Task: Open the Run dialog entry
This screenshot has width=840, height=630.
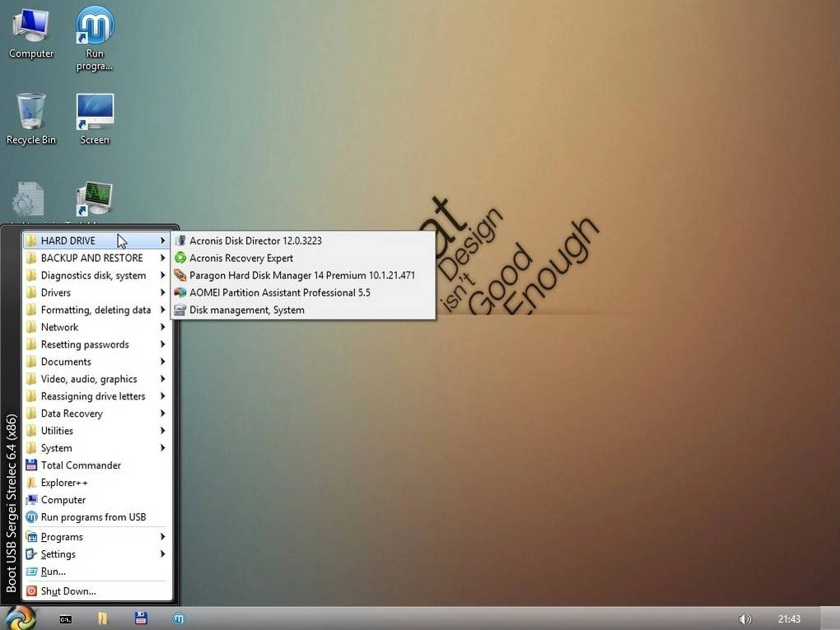Action: click(x=52, y=572)
